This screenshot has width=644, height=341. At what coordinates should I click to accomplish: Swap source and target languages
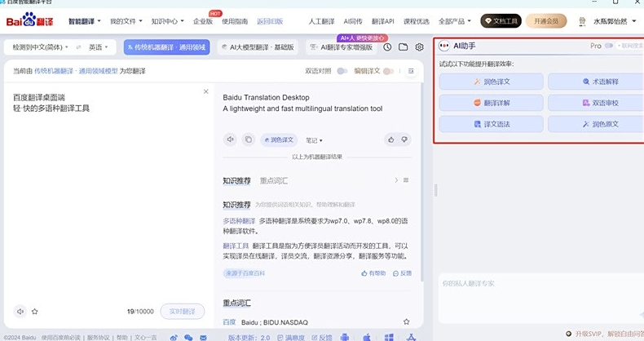(78, 47)
